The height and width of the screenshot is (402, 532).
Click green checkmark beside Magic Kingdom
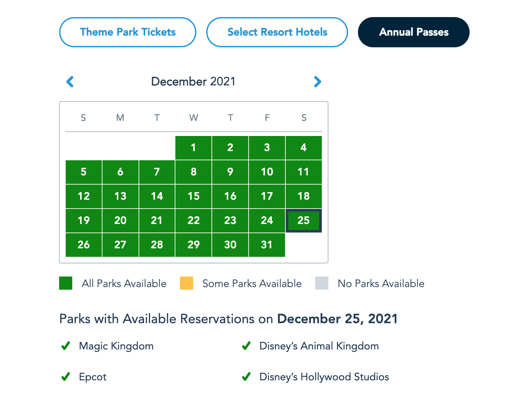tap(66, 346)
